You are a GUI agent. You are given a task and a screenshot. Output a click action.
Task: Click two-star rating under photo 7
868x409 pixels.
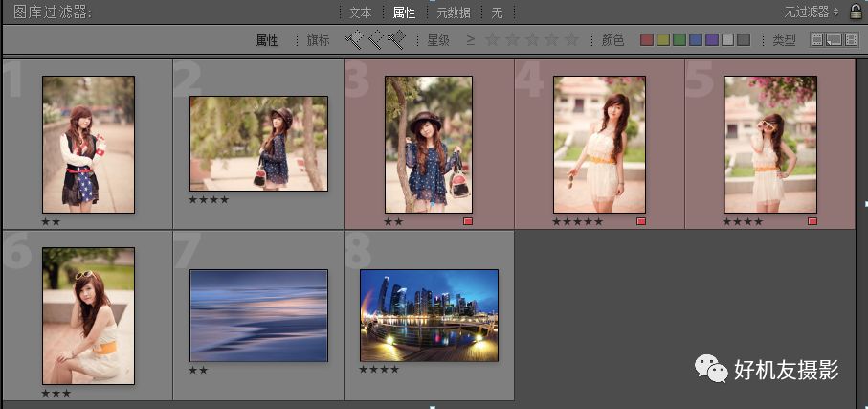pos(198,370)
